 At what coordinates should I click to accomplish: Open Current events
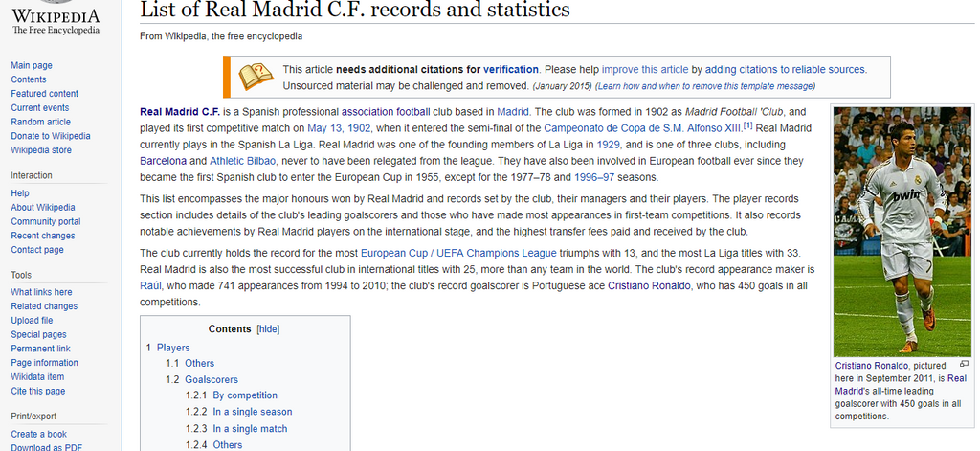pyautogui.click(x=39, y=107)
